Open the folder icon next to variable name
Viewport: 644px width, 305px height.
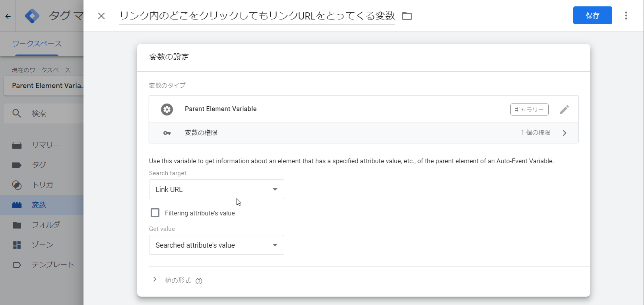tap(407, 16)
